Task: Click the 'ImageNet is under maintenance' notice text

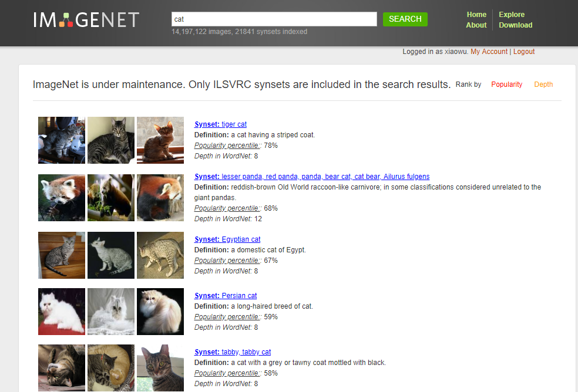Action: click(241, 85)
